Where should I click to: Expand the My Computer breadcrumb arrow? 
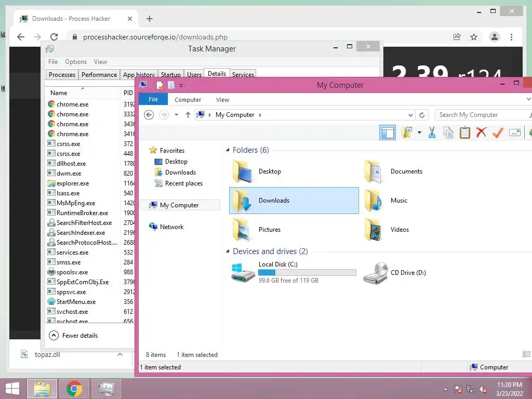point(260,115)
